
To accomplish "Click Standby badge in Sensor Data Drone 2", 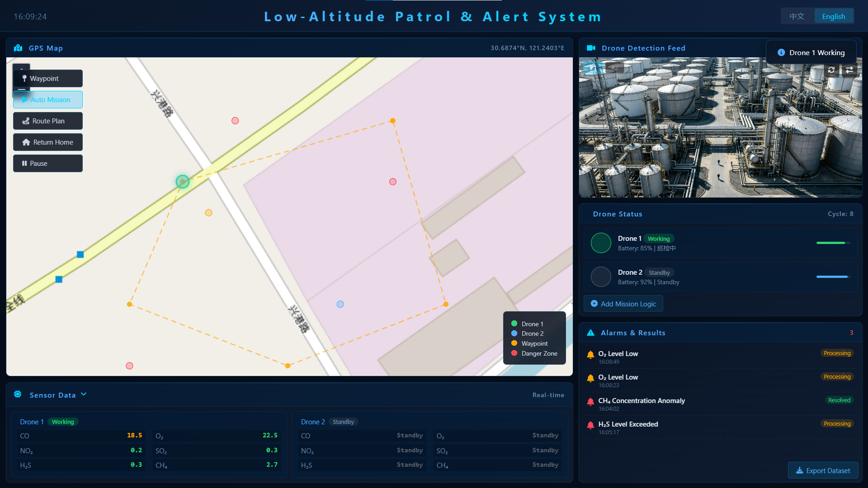I will [344, 422].
